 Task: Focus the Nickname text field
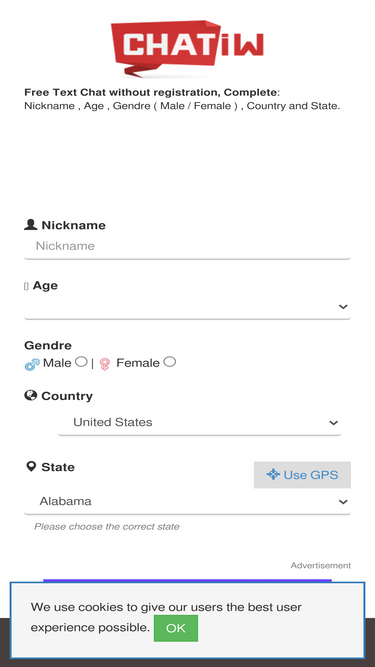(187, 246)
